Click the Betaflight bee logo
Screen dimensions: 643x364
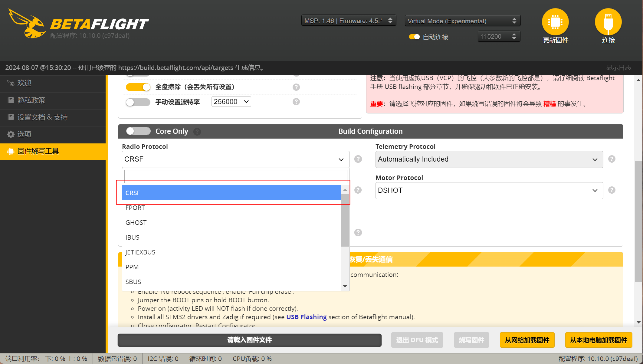[27, 24]
